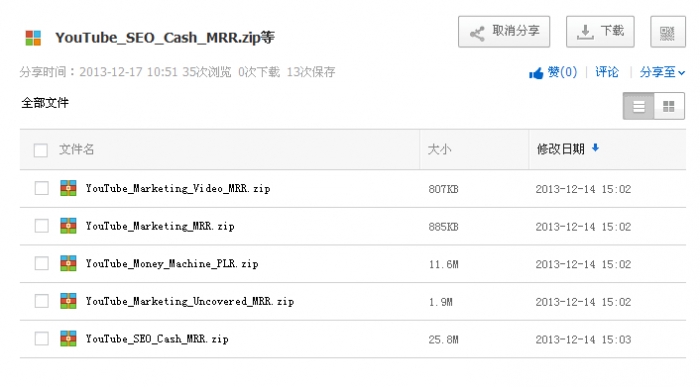Screen dimensions: 700x387
Task: Sort by the 修改日期 column arrow
Action: tap(595, 148)
